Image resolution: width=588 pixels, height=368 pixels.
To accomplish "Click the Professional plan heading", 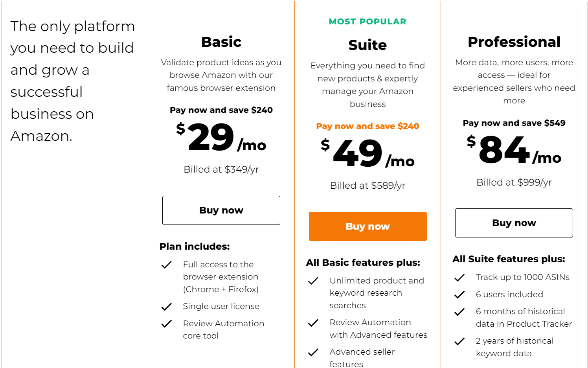I will coord(514,42).
